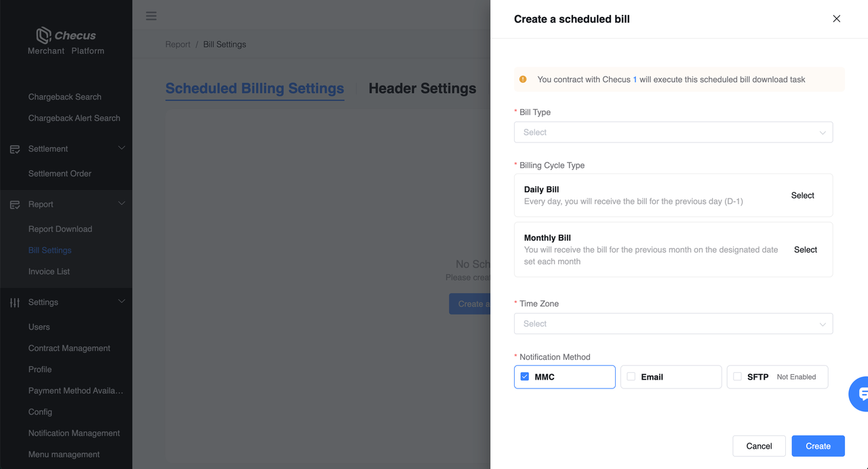The image size is (868, 469).
Task: Click the orange warning info icon
Action: pos(523,79)
